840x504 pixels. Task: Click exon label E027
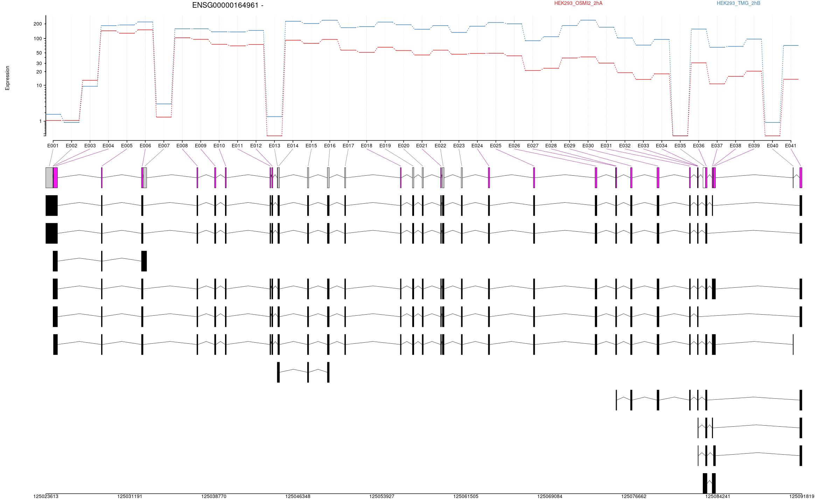pos(533,146)
